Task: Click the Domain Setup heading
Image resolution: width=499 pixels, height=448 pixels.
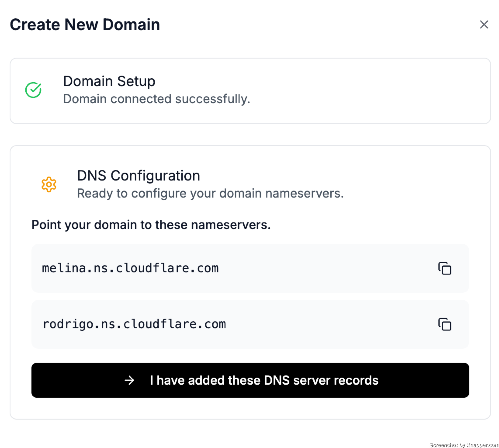Action: pyautogui.click(x=109, y=81)
